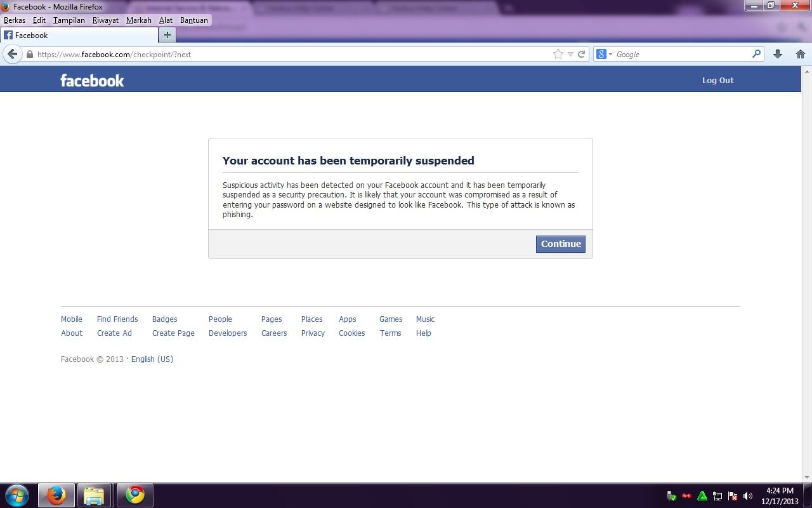Click the Firefox taskbar icon

click(56, 495)
